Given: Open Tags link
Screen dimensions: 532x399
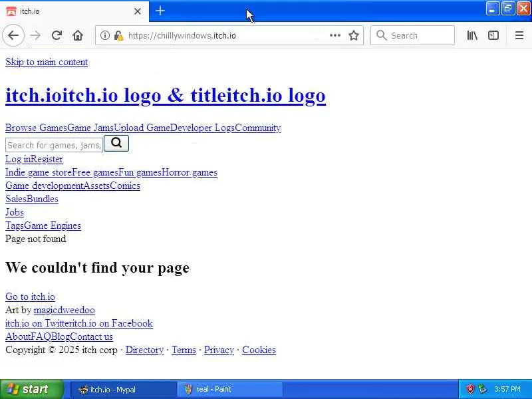Looking at the screenshot, I should point(15,225).
